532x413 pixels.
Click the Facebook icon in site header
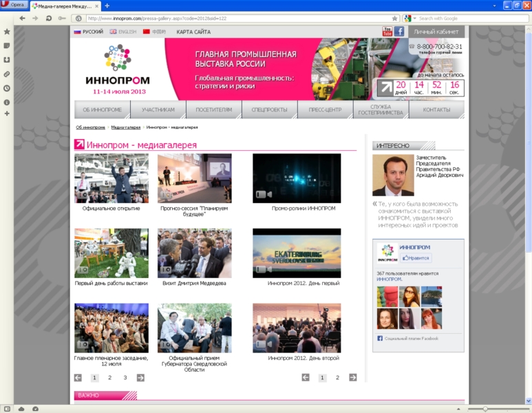pyautogui.click(x=399, y=32)
